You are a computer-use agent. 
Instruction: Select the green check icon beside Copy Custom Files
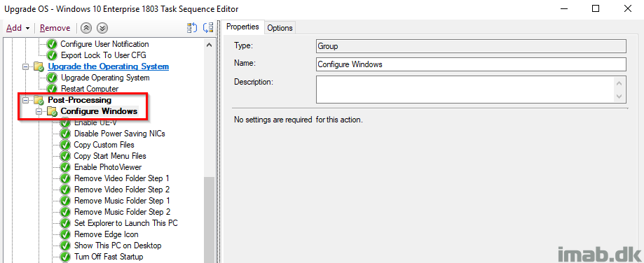[65, 145]
